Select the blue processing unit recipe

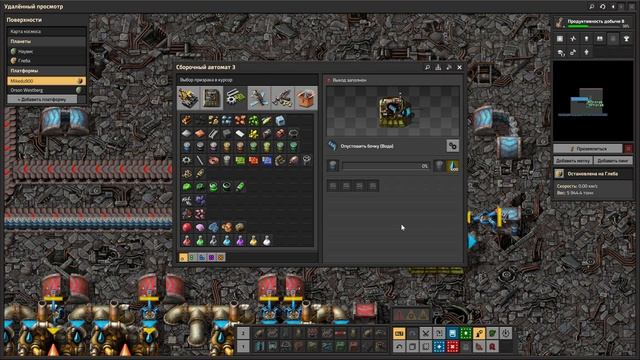click(x=267, y=160)
